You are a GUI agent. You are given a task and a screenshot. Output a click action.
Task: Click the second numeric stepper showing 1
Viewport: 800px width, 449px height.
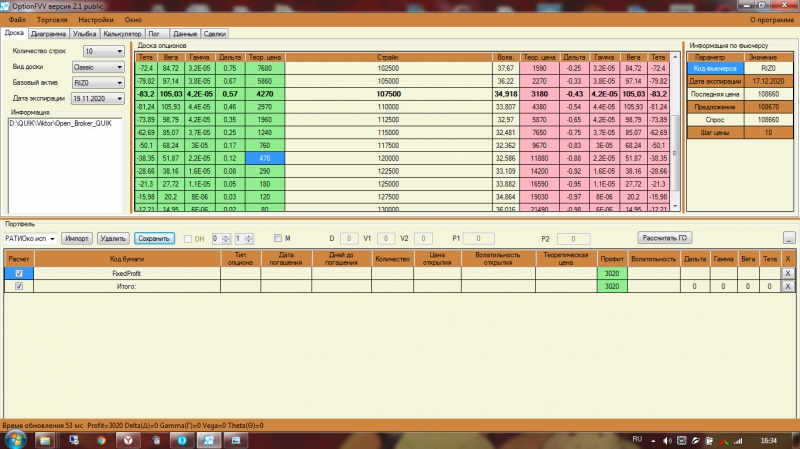(x=244, y=238)
